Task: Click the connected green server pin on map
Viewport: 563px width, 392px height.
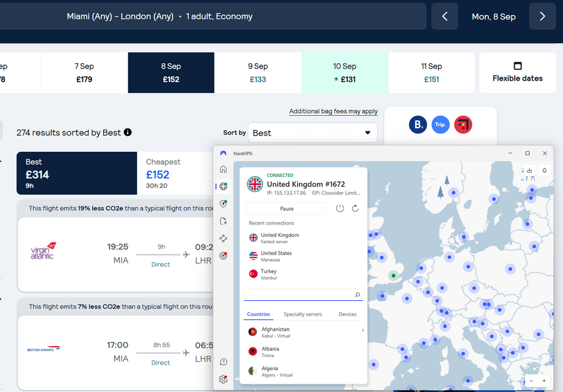Action: 393,276
